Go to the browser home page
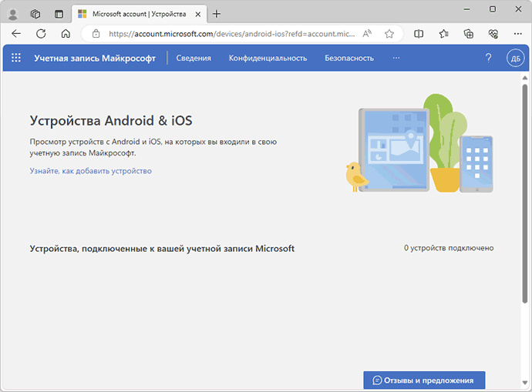The image size is (532, 392). coord(66,34)
